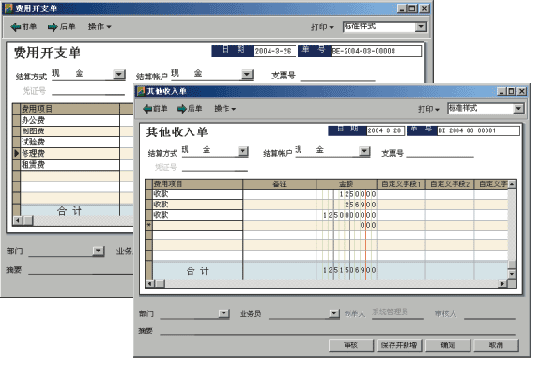Viewport: 540px width, 366px height.
Task: Expand 结算方式 dropdown in 其他收入单
Action: [243, 151]
